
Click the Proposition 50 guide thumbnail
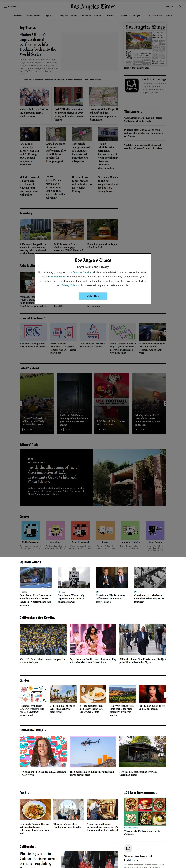tap(33, 332)
